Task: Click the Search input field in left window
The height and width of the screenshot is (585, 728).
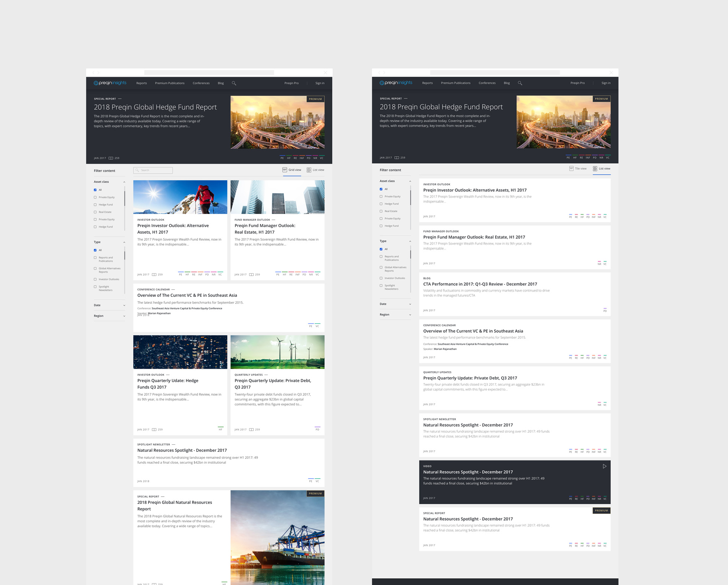Action: point(153,170)
